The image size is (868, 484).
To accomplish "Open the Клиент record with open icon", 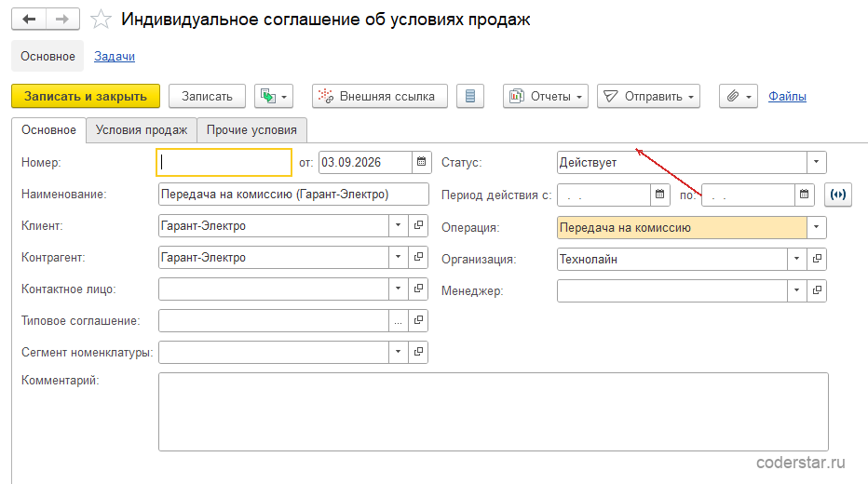I will [x=418, y=225].
